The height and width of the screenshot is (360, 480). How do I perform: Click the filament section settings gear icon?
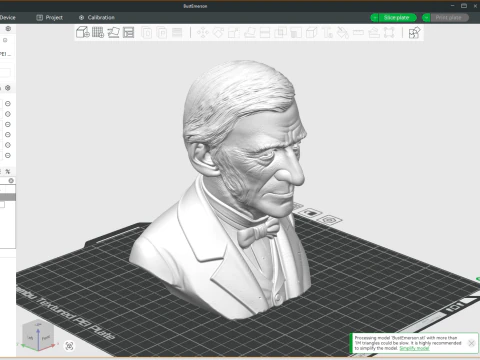tap(8, 88)
